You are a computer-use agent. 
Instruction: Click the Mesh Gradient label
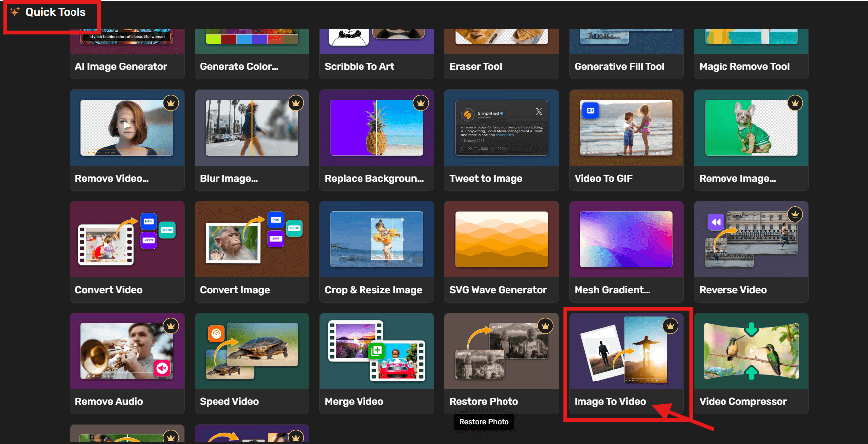(x=612, y=290)
